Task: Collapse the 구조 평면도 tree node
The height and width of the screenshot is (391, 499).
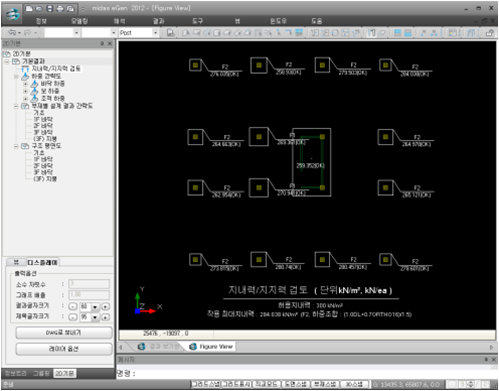Action: click(16, 146)
